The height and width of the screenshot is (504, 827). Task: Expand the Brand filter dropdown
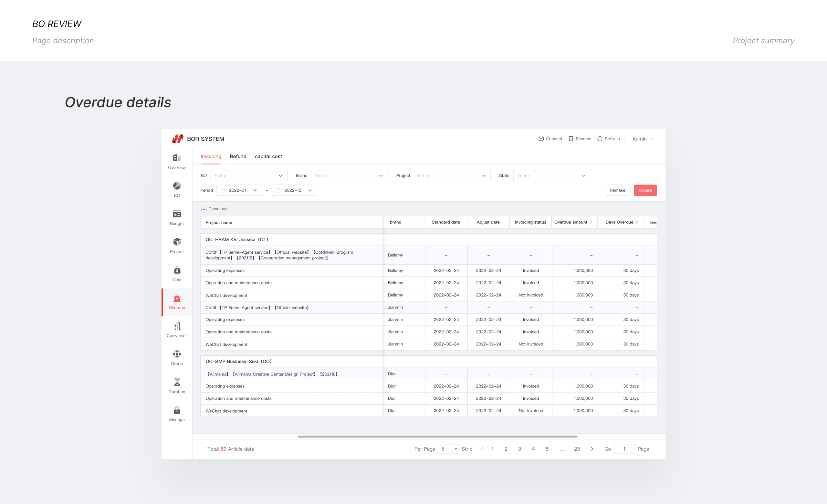(349, 175)
